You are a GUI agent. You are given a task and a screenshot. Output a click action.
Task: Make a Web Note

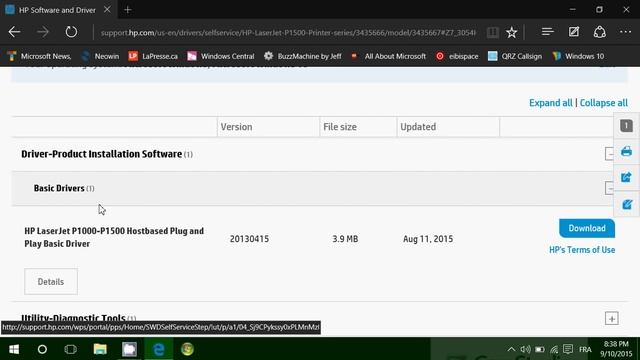(574, 32)
